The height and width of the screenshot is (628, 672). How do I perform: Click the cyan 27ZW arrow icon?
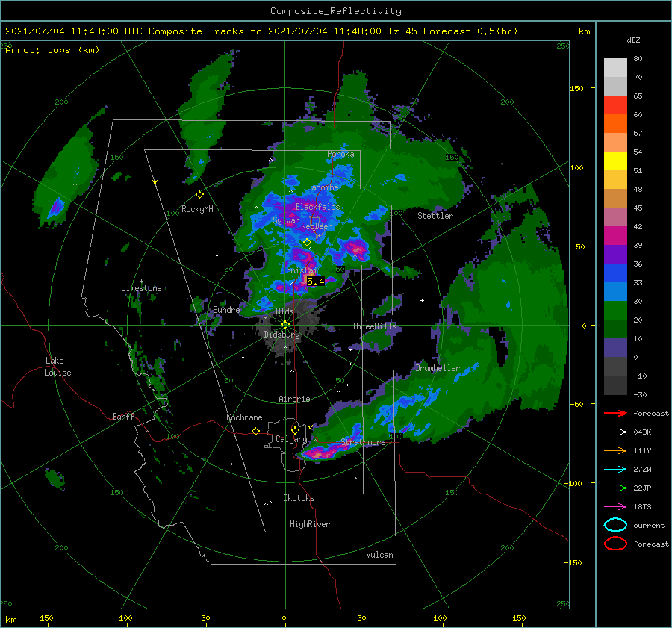tap(615, 470)
